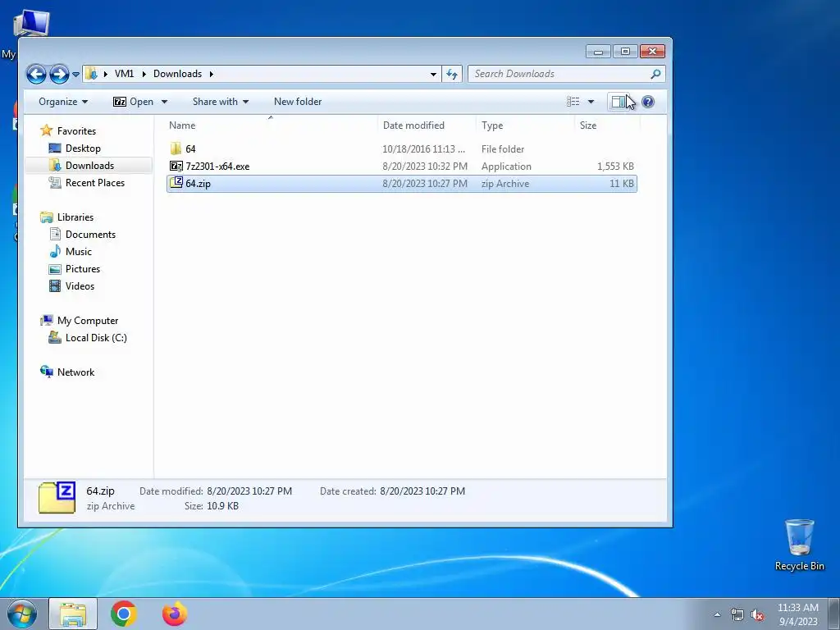840x630 pixels.
Task: Select the 64.zip file icon
Action: tap(176, 183)
